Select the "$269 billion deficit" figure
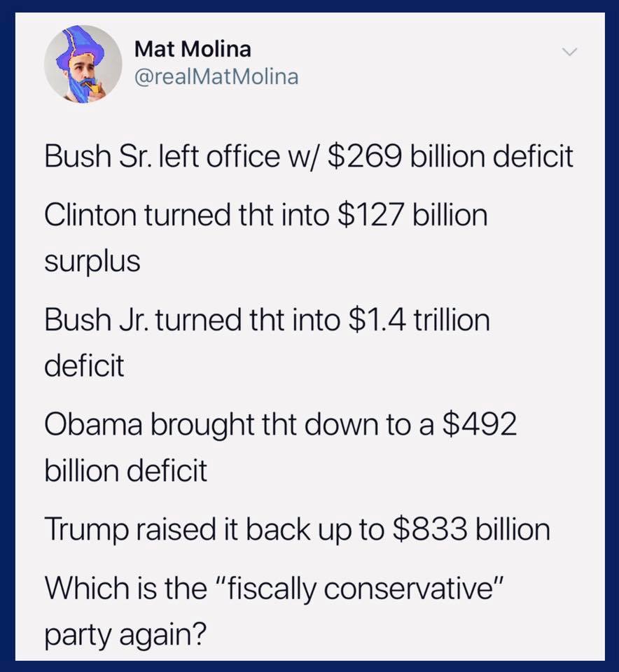619x672 pixels. (x=450, y=156)
